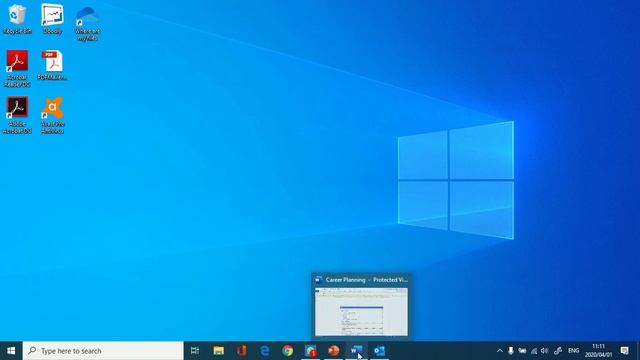Select the PDF file icon on the desktop

tap(52, 65)
